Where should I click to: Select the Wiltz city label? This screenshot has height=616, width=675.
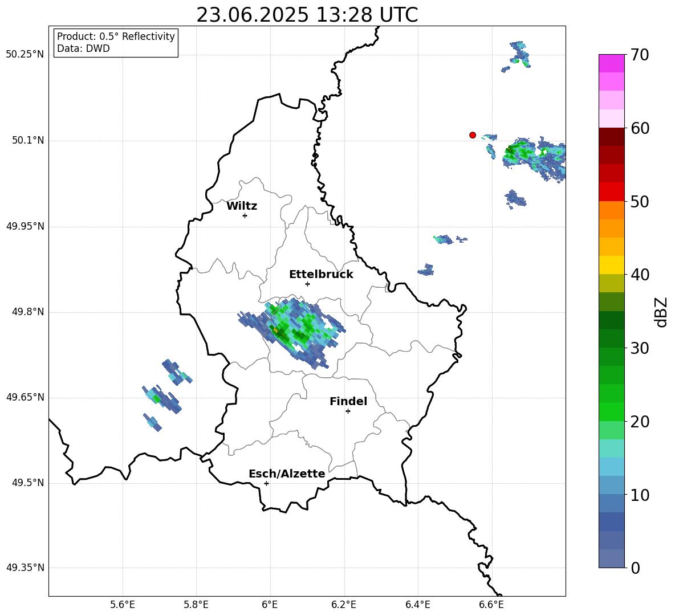click(242, 206)
